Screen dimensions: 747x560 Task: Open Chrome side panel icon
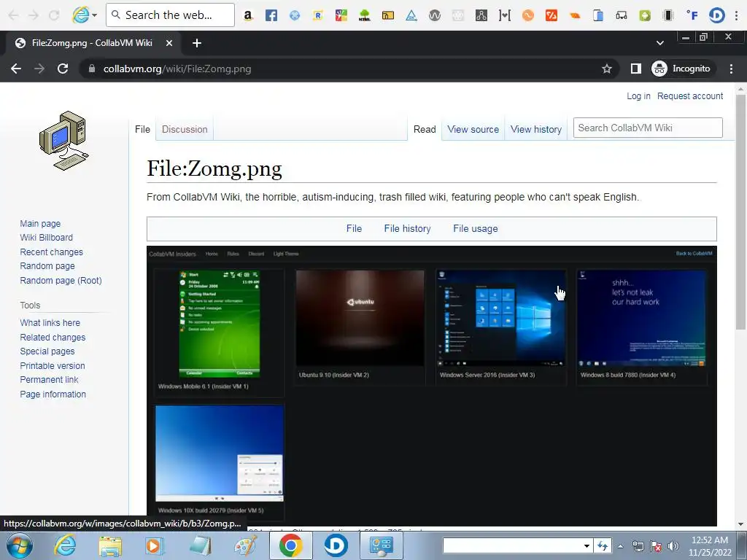(635, 69)
